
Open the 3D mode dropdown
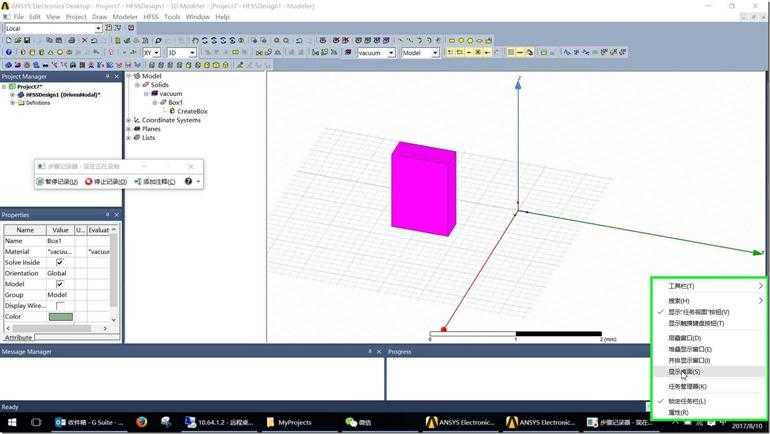[192, 53]
